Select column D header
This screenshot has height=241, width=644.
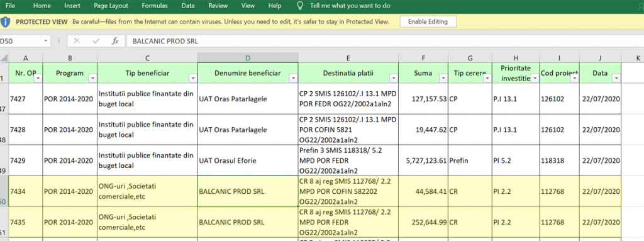coord(248,58)
